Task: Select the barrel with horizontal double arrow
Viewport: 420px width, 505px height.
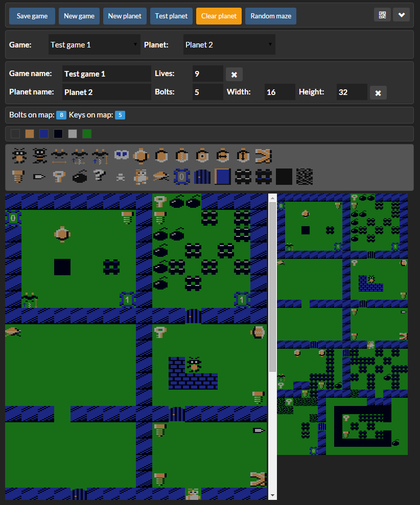Action: [x=223, y=156]
